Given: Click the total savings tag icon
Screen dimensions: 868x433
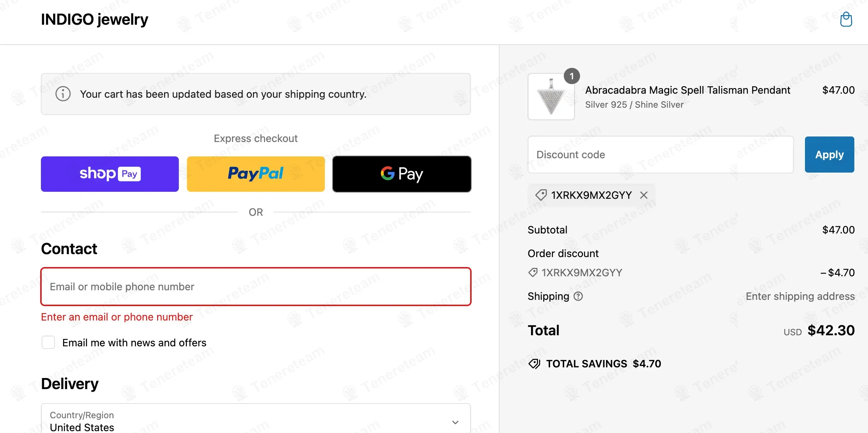Looking at the screenshot, I should point(534,364).
